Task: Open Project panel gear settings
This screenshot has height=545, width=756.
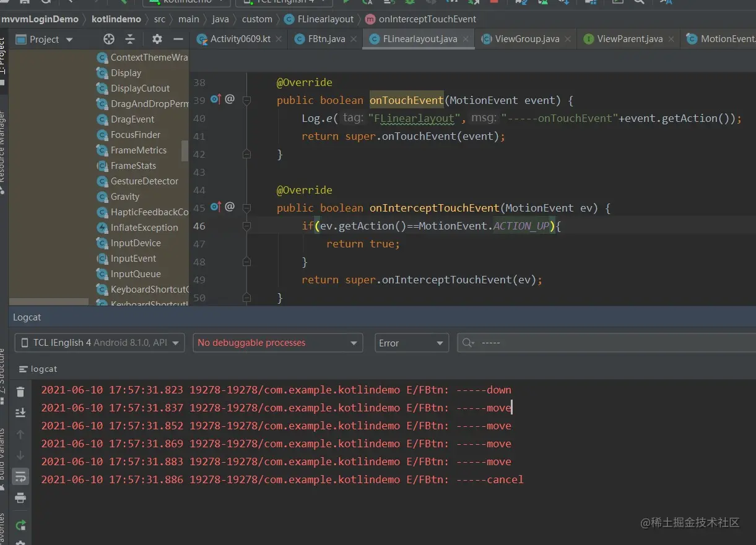Action: click(x=157, y=39)
